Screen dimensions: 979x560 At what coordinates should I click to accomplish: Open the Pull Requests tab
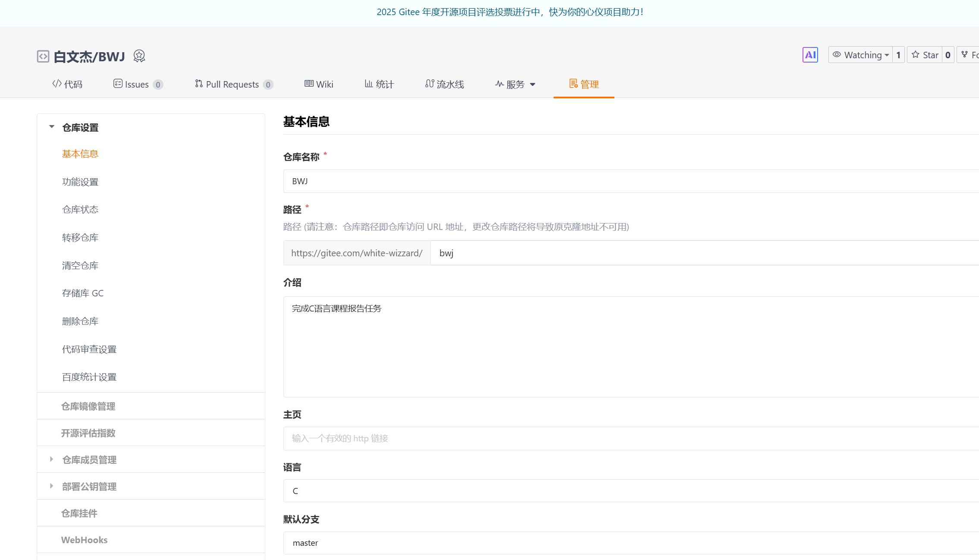[233, 84]
